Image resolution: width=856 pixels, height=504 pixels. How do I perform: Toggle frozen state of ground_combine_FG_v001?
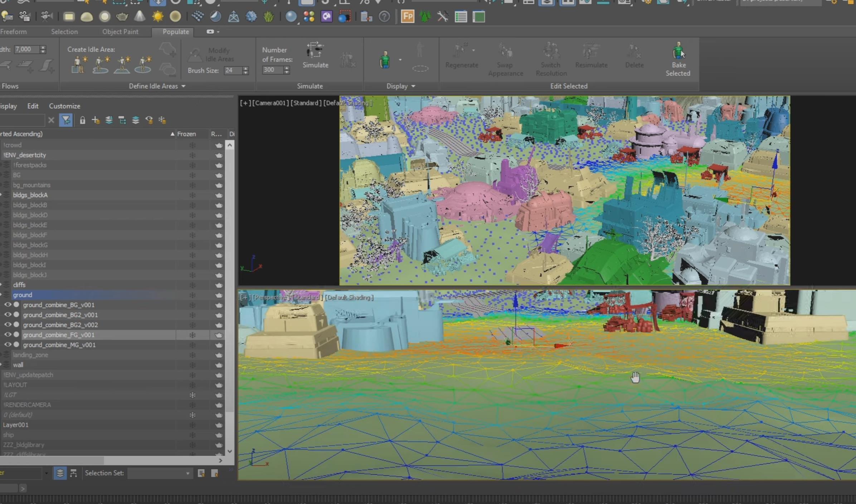(193, 335)
